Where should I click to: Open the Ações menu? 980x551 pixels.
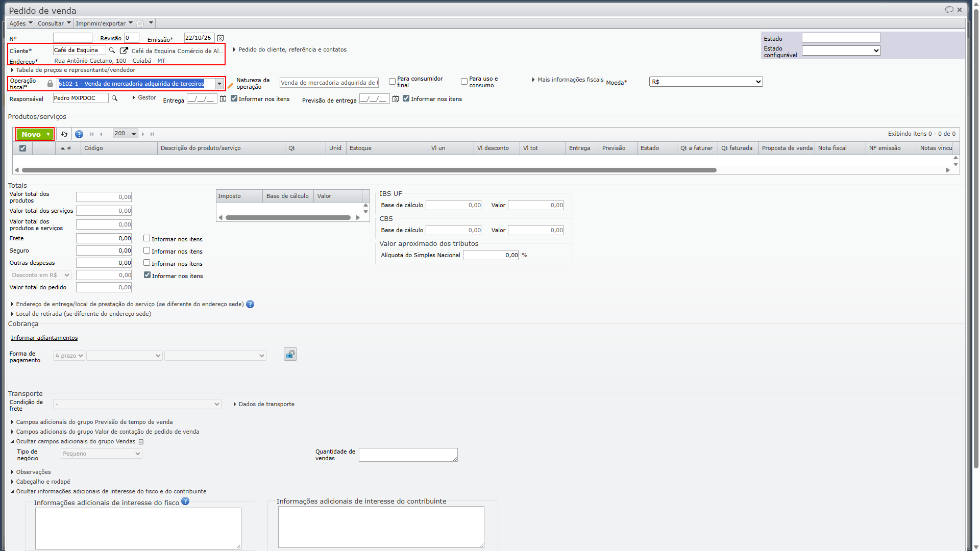(20, 23)
